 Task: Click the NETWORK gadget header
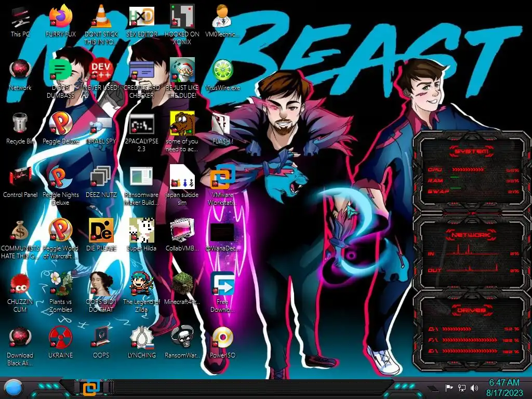coord(471,235)
